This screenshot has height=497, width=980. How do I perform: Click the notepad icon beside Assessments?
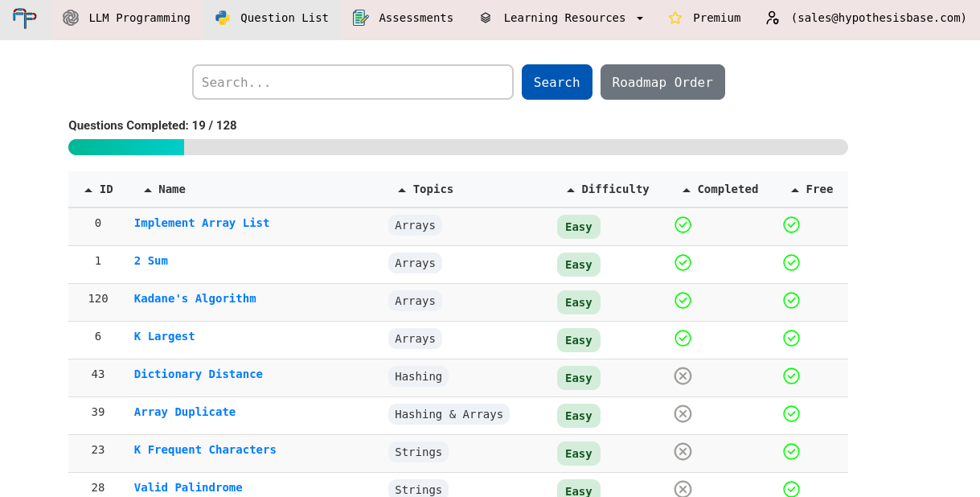[360, 18]
